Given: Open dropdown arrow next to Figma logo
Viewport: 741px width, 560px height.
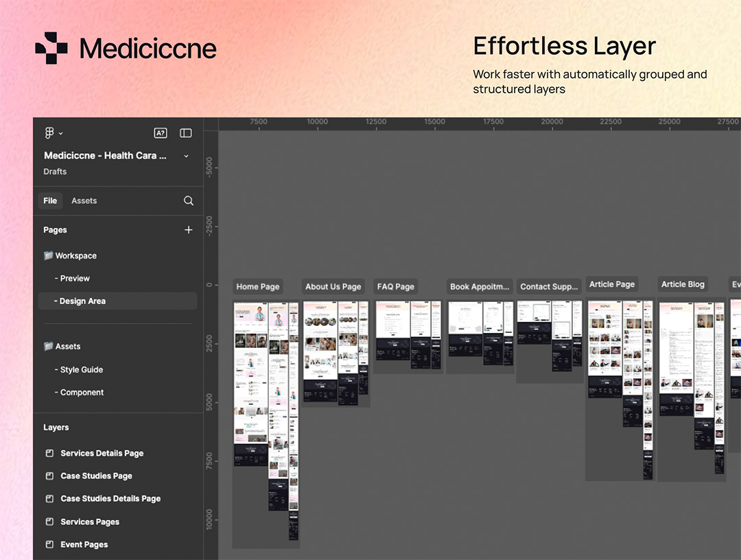Looking at the screenshot, I should [61, 134].
